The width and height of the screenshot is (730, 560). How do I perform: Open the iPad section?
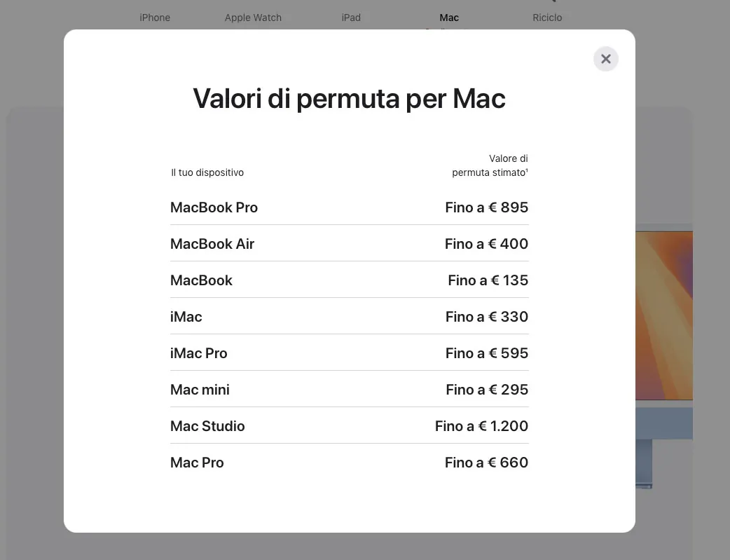point(351,18)
